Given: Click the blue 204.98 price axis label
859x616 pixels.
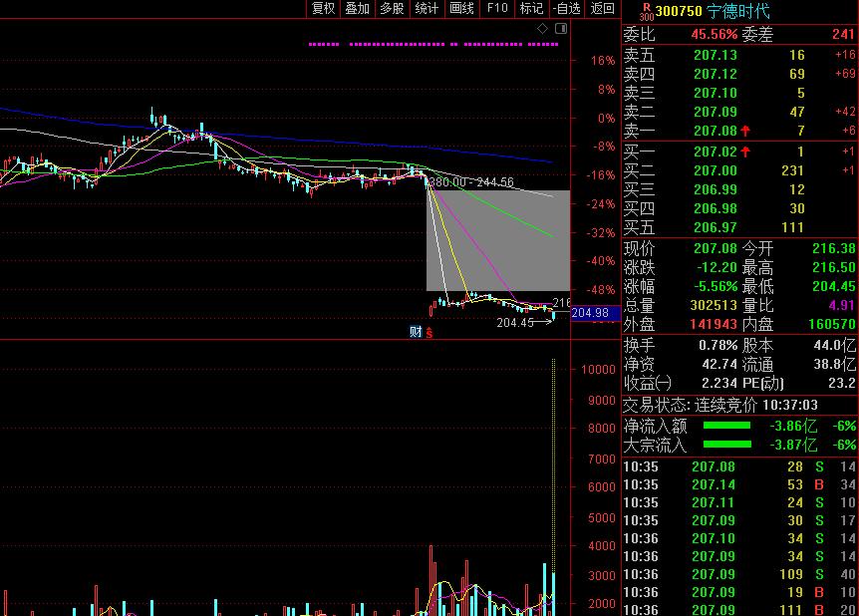Looking at the screenshot, I should coord(595,313).
